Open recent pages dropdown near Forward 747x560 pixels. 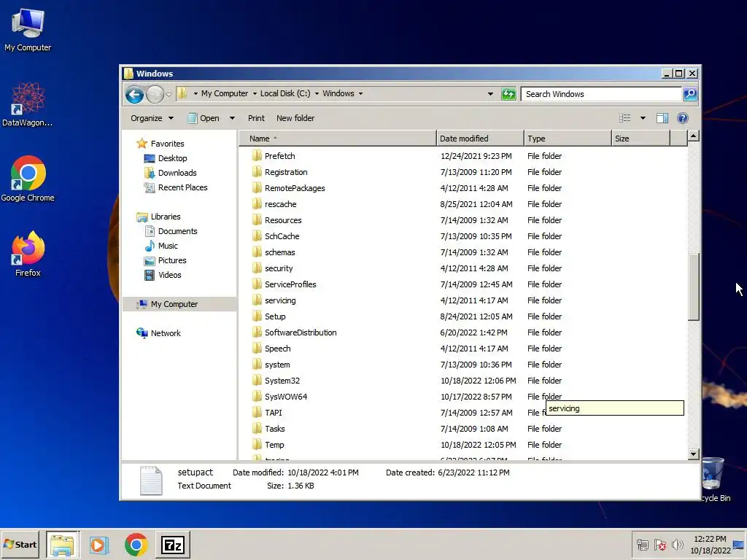(169, 94)
